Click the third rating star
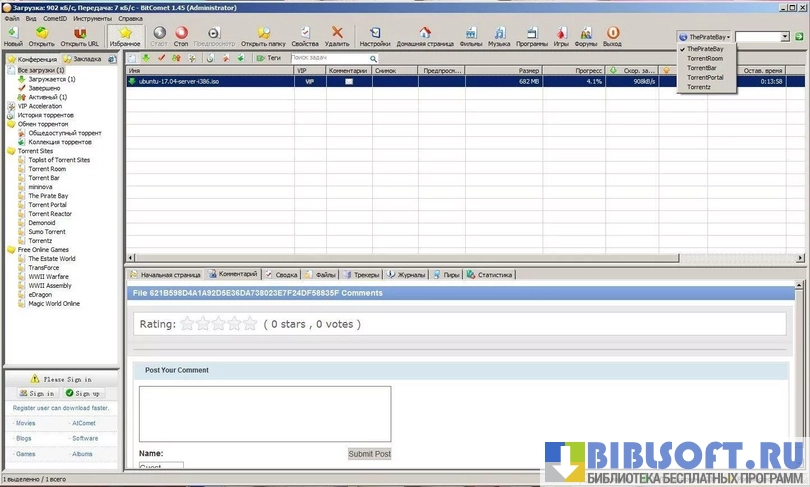The height and width of the screenshot is (487, 810). click(218, 324)
